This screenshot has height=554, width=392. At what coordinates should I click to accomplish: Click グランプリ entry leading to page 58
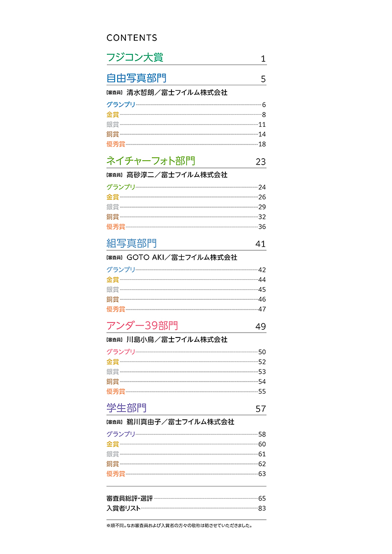point(121,434)
